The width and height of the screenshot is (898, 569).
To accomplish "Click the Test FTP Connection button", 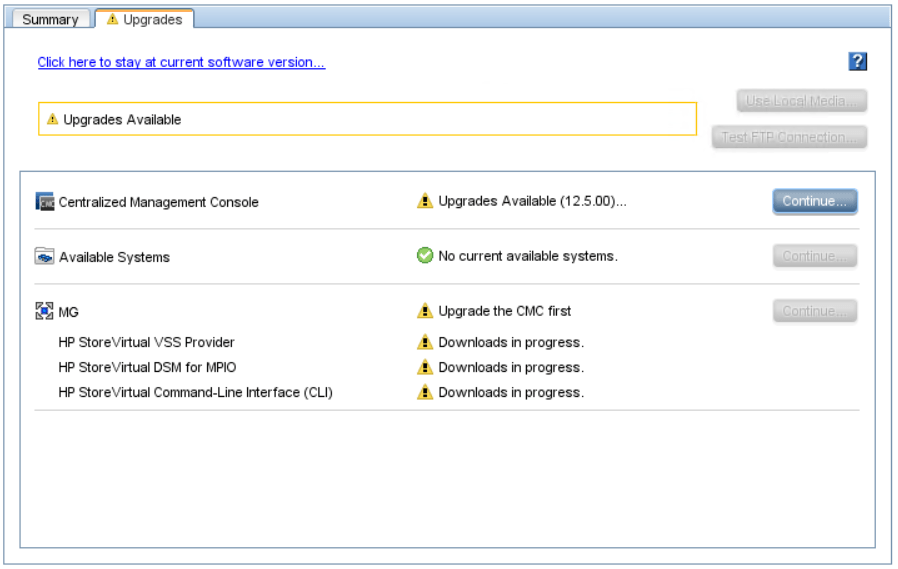I will pos(789,137).
